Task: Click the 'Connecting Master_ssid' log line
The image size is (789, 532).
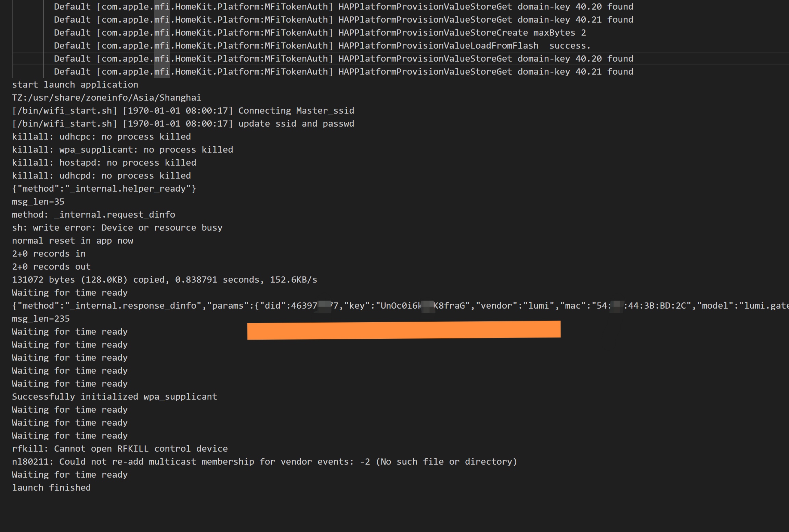Action: pyautogui.click(x=183, y=111)
